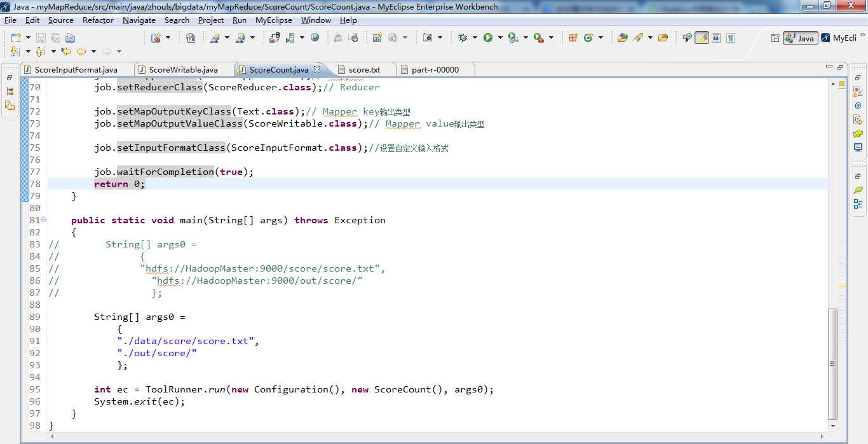Toggle Show Whitespace Characters pilcrow button
The height and width of the screenshot is (444, 868).
tap(731, 38)
